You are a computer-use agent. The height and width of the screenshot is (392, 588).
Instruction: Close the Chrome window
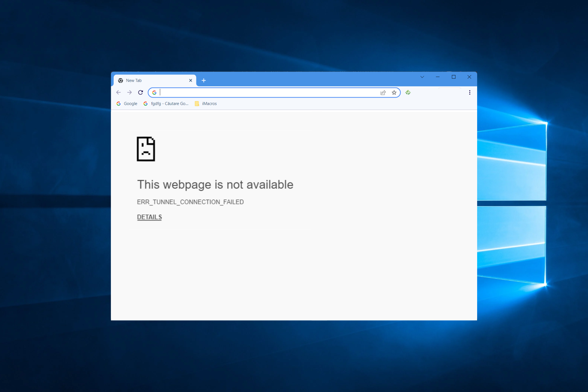coord(469,77)
